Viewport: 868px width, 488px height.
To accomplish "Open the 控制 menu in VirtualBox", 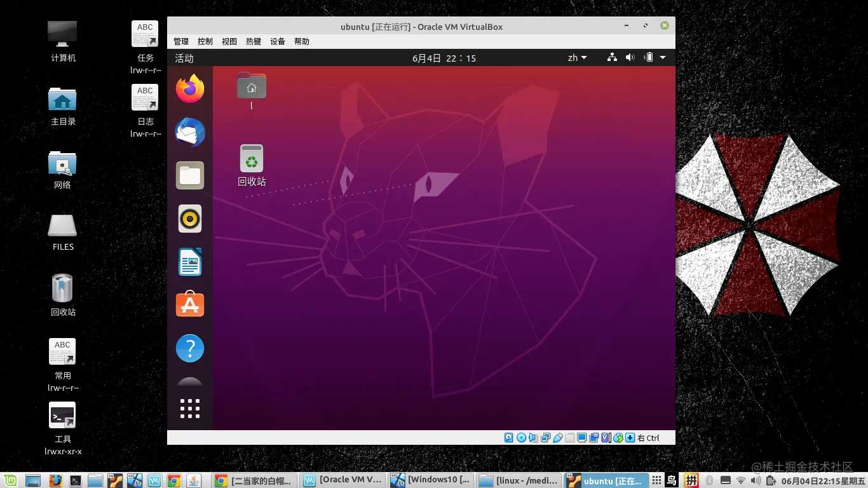I will (x=205, y=41).
